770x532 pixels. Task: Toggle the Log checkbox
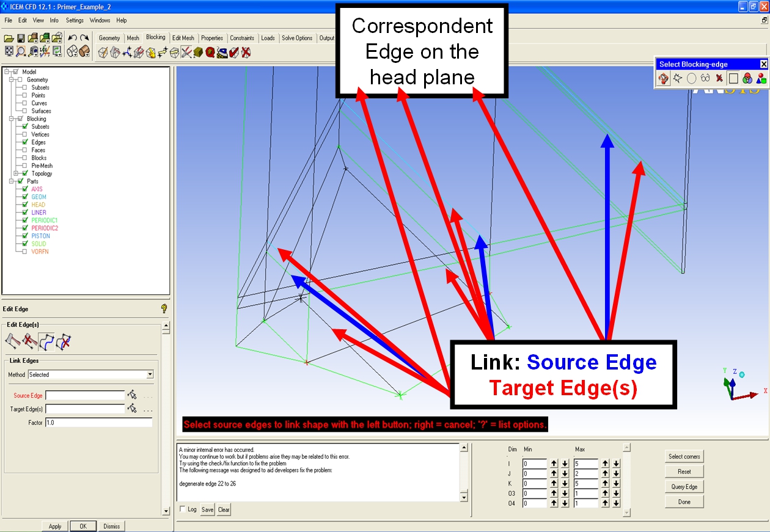(x=182, y=509)
